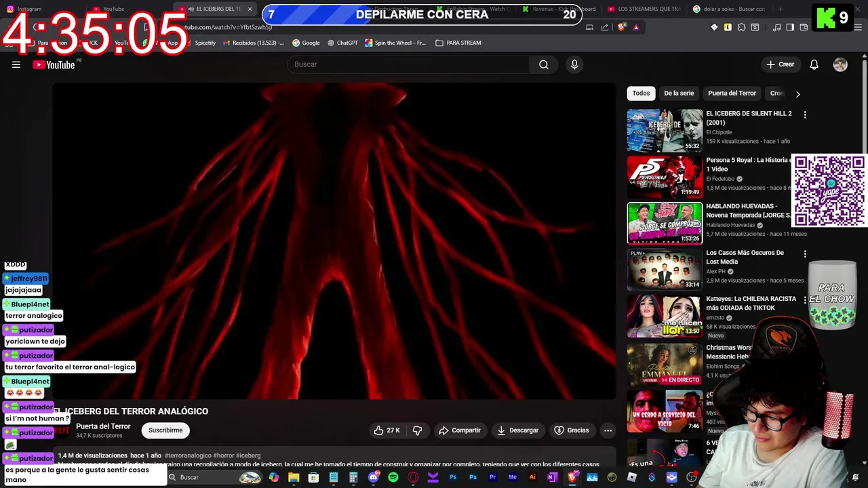Screen dimensions: 868x488
Task: Open Opera browser from the taskbar
Action: point(413,477)
